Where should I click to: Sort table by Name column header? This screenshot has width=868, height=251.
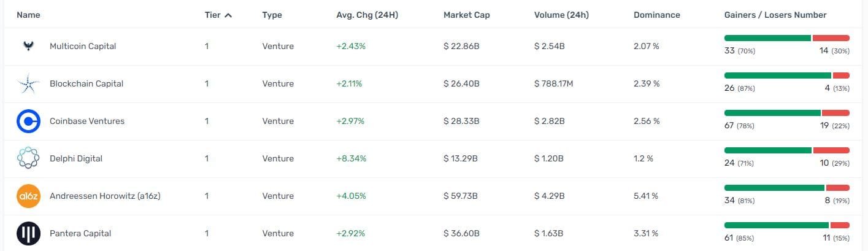(28, 15)
